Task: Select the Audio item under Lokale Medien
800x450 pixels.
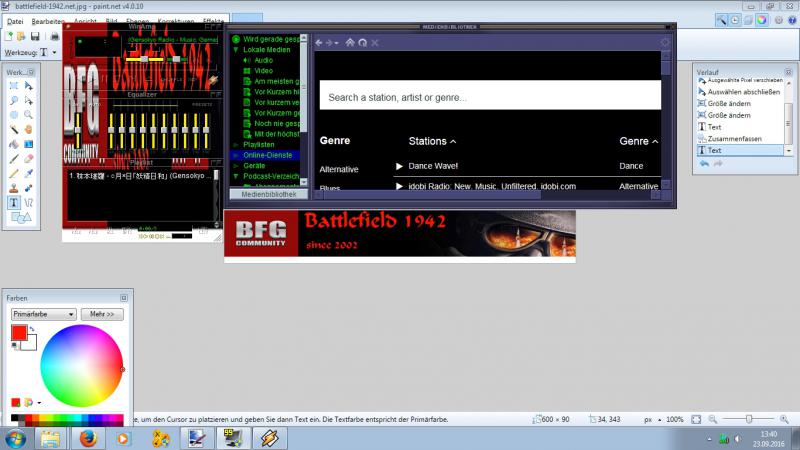Action: click(x=263, y=60)
